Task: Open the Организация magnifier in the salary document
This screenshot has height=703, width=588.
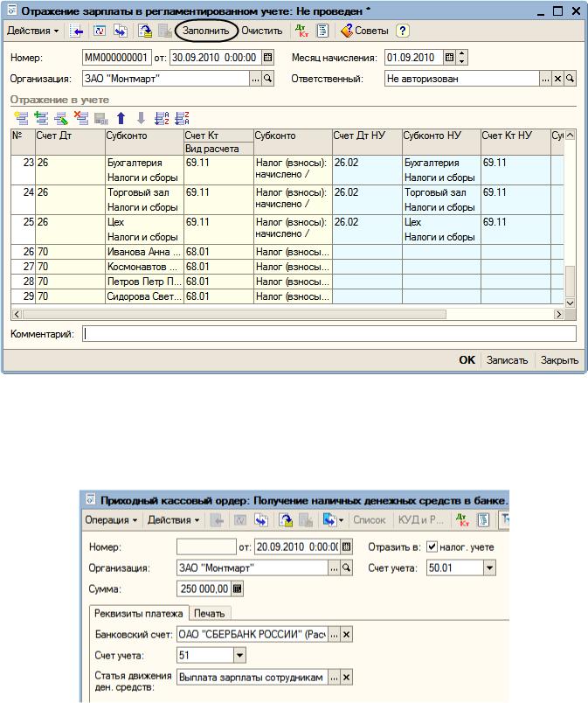Action: click(x=267, y=79)
